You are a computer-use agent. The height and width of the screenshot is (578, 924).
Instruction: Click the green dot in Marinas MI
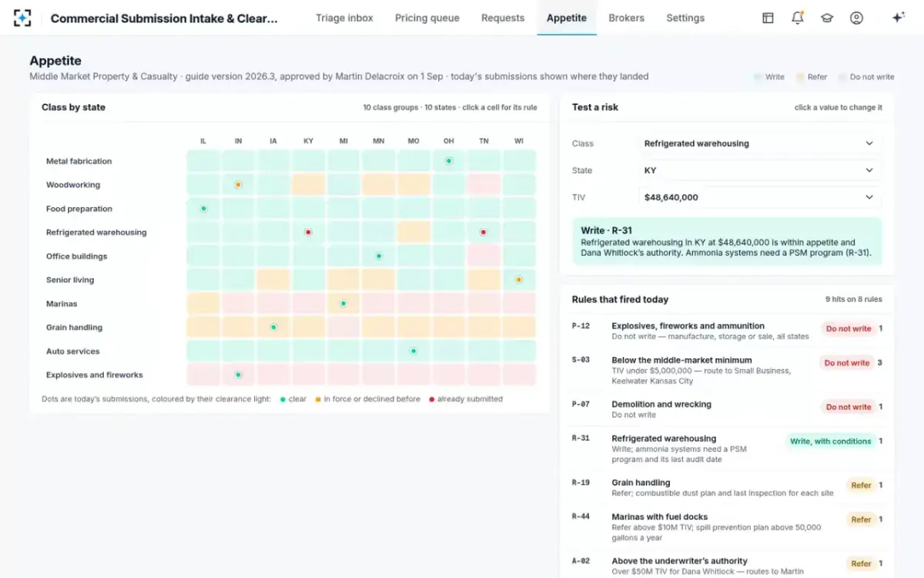click(x=343, y=304)
